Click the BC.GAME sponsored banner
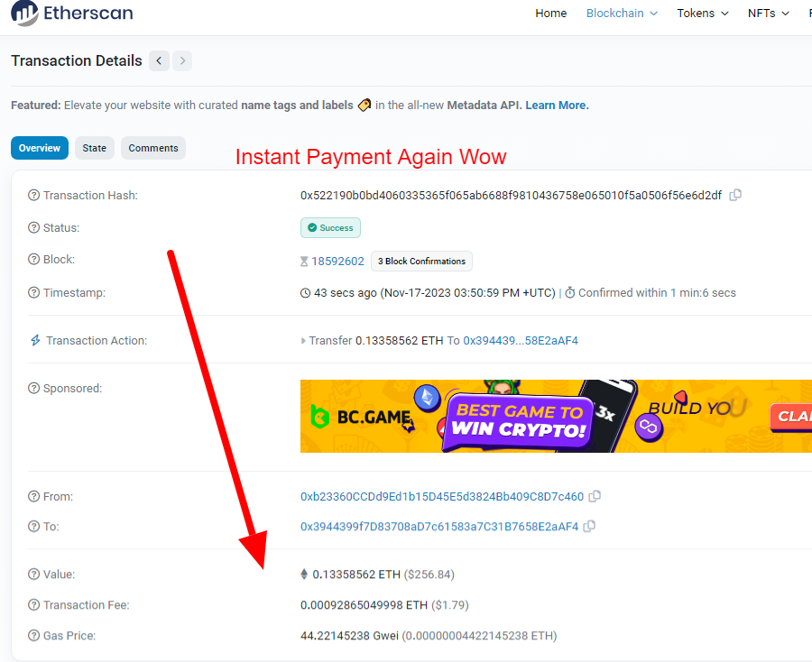This screenshot has height=662, width=812. (556, 416)
